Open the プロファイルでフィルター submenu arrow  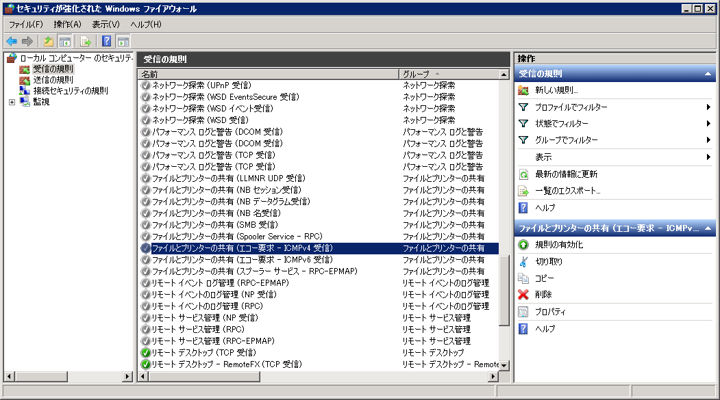(x=708, y=107)
